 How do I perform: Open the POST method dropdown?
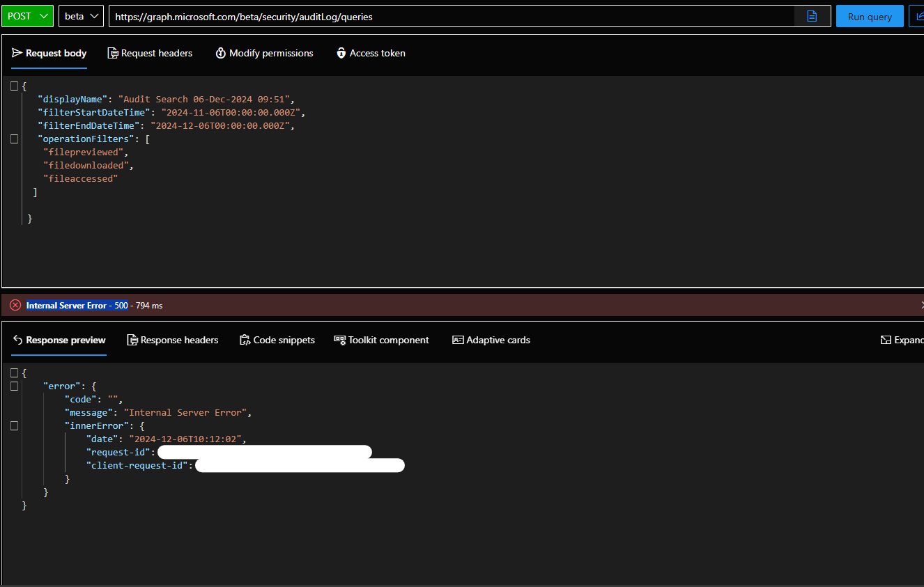click(27, 16)
